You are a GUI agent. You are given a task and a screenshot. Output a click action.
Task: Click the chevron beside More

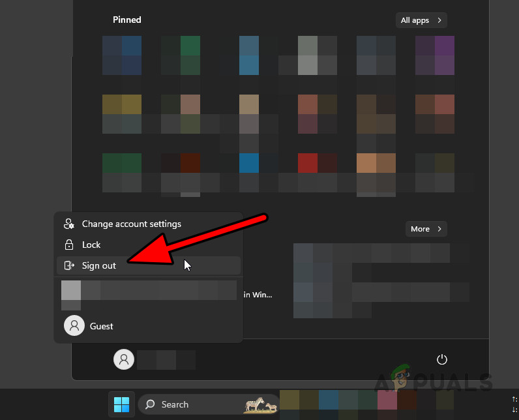439,229
